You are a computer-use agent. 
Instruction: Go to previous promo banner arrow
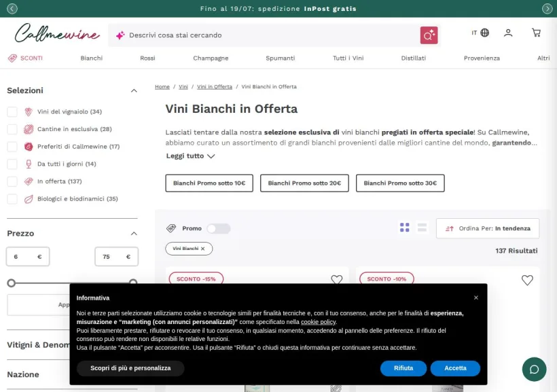tap(12, 9)
